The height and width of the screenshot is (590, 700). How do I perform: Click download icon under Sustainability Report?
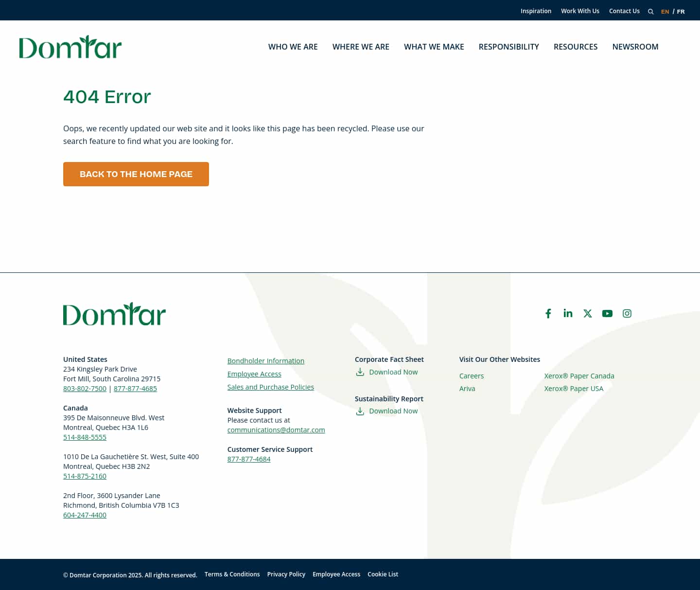[x=360, y=411]
